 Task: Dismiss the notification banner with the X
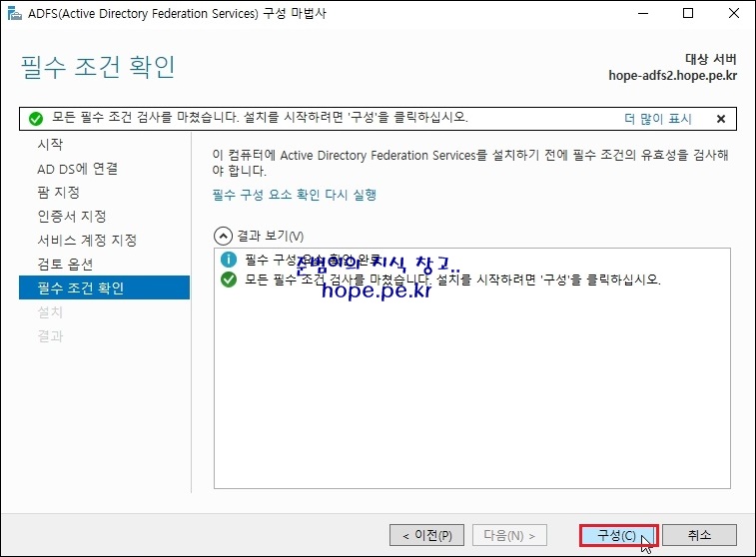point(721,119)
